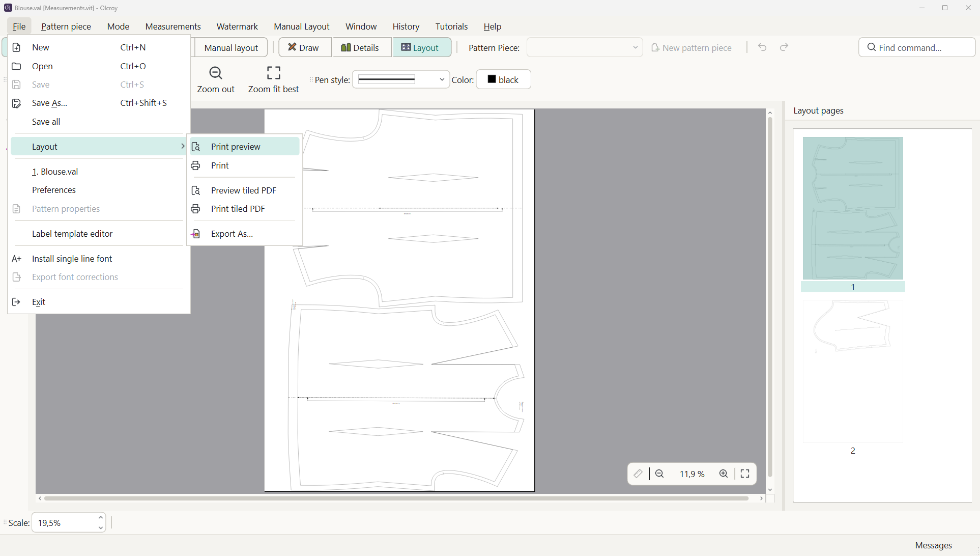Select Preview tiled PDF
The height and width of the screenshot is (556, 980).
point(245,190)
